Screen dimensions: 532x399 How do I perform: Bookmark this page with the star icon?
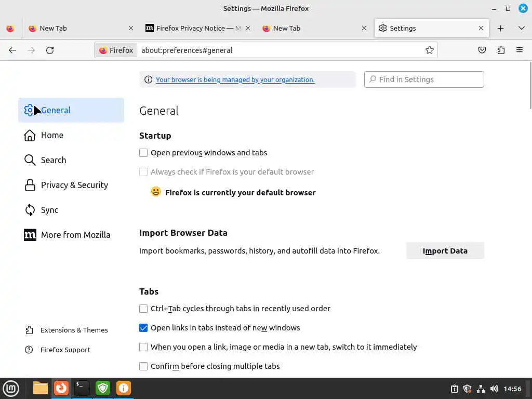click(x=430, y=50)
